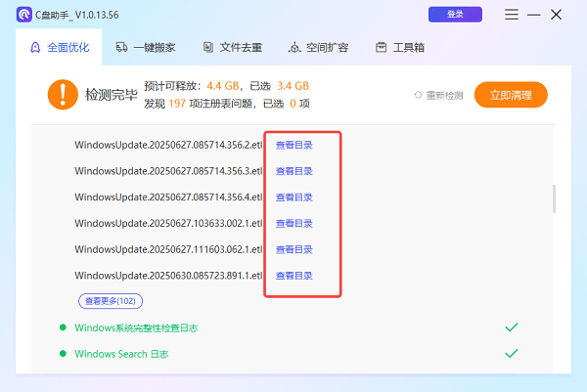This screenshot has width=587, height=392.
Task: Toggle checkmark for Windows系统完整性检查日志
Action: [x=510, y=327]
